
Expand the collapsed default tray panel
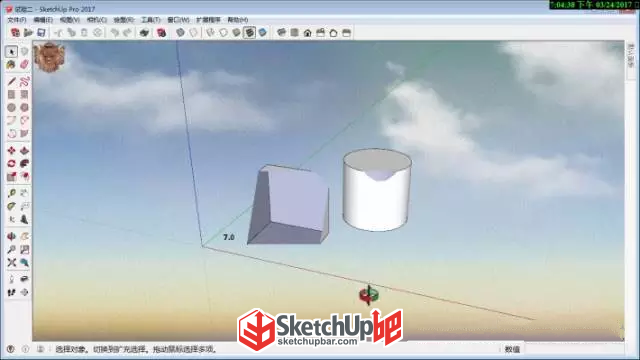pos(631,56)
